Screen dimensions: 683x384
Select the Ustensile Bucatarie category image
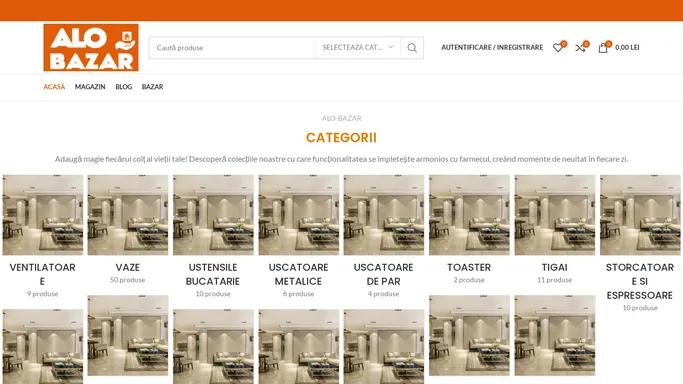pos(213,215)
